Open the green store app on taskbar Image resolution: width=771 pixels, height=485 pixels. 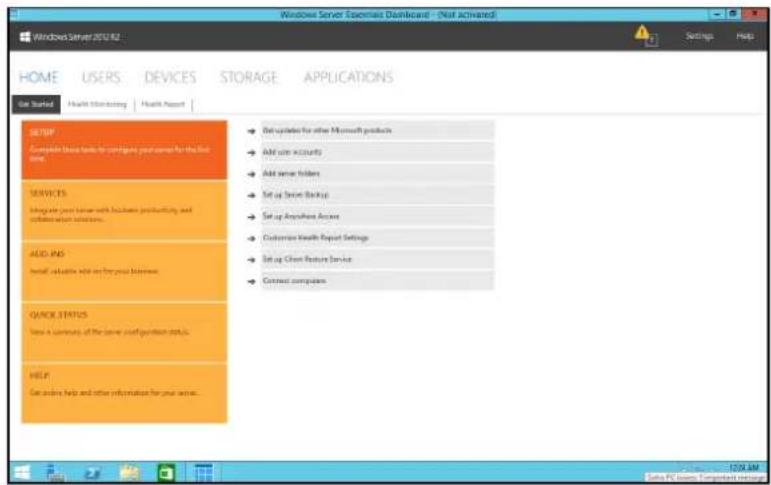[x=166, y=473]
